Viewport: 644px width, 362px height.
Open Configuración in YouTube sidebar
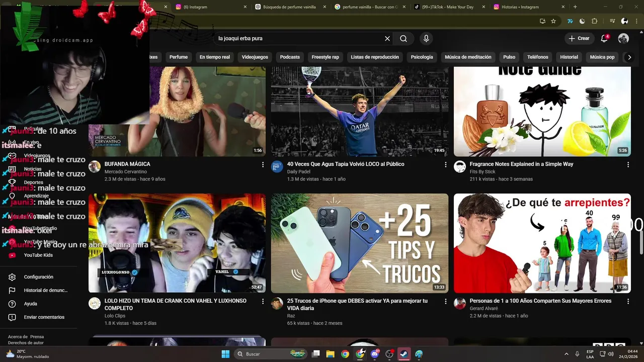point(38,277)
